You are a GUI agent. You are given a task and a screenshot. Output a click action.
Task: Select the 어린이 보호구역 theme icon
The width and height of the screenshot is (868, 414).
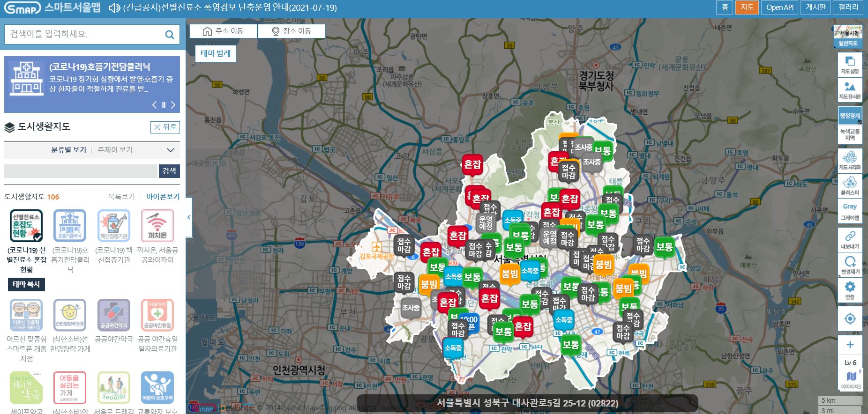[x=157, y=387]
